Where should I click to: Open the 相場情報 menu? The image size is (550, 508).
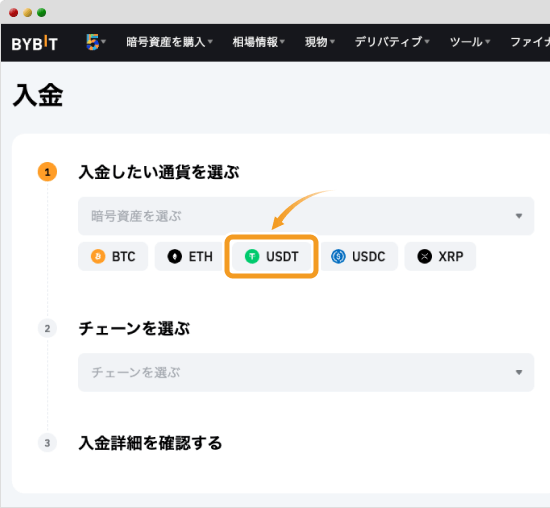(258, 42)
